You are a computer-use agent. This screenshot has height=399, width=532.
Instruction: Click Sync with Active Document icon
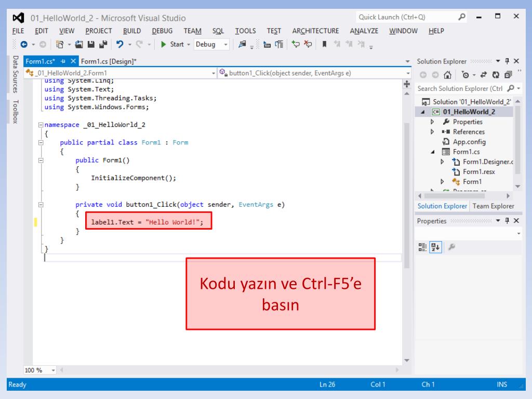(x=484, y=75)
